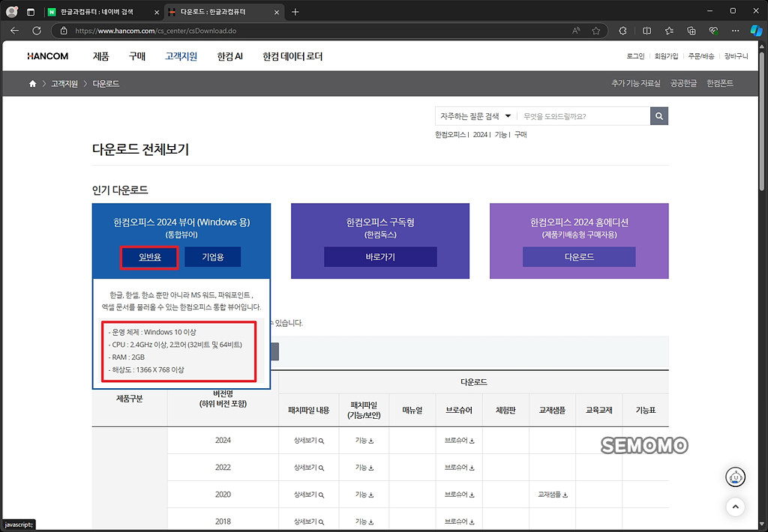Toggle split screen icon
Viewport: 768px width, 532px height.
coord(647,31)
